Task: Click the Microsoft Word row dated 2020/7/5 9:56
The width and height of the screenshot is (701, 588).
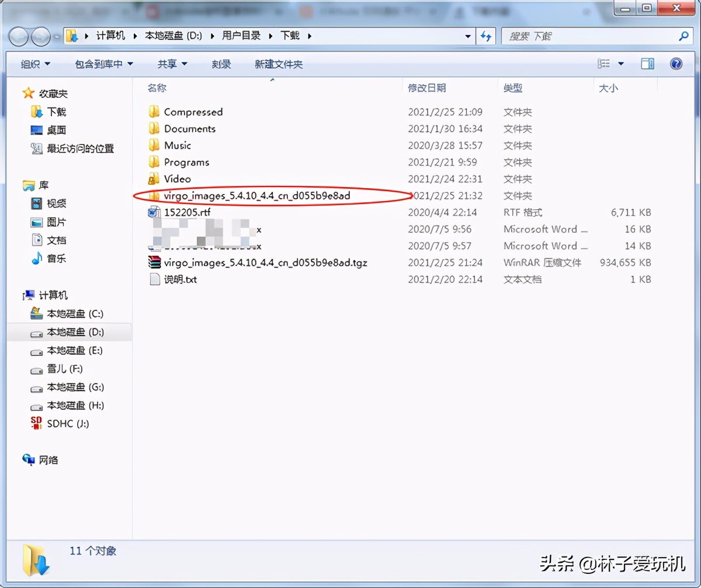Action: tap(400, 230)
